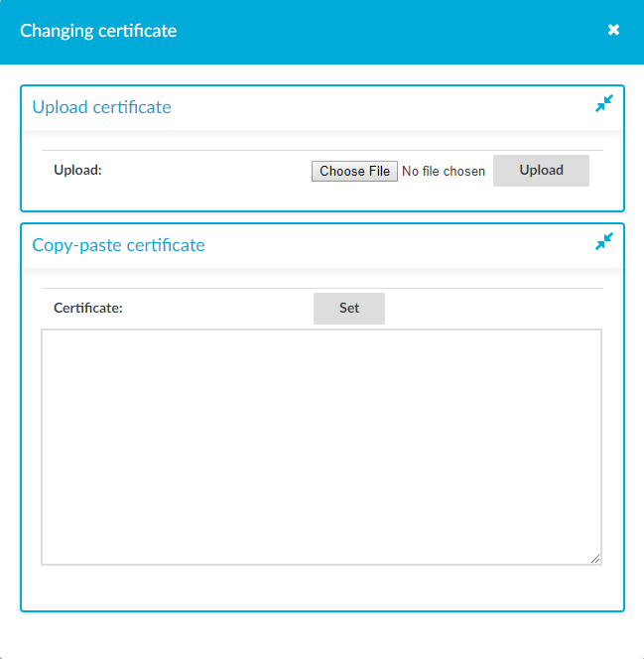
Task: Click the Choose File button
Action: point(354,171)
